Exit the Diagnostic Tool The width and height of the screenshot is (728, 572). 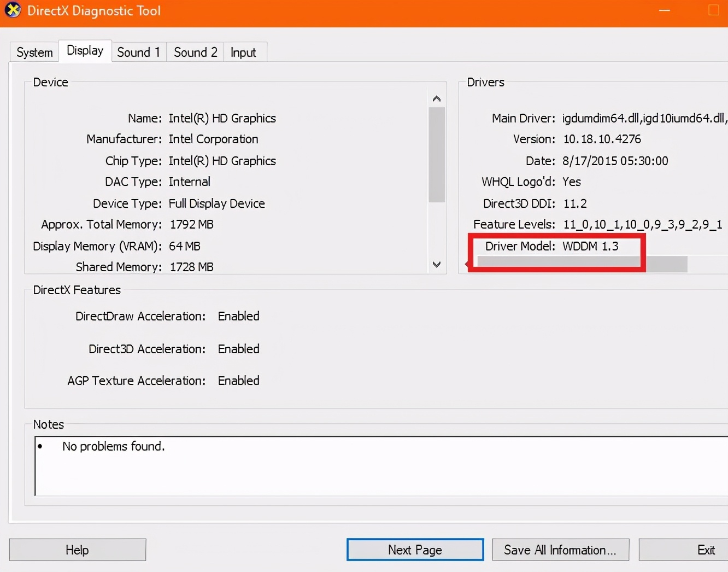pyautogui.click(x=705, y=550)
